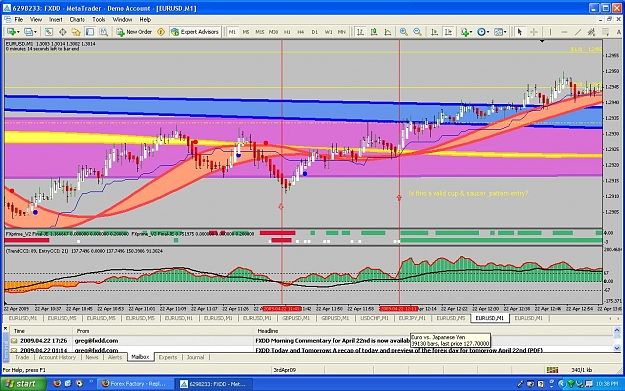Screen dimensions: 625x391
Task: Expand the Periods dropdown arrow
Action: click(x=488, y=32)
